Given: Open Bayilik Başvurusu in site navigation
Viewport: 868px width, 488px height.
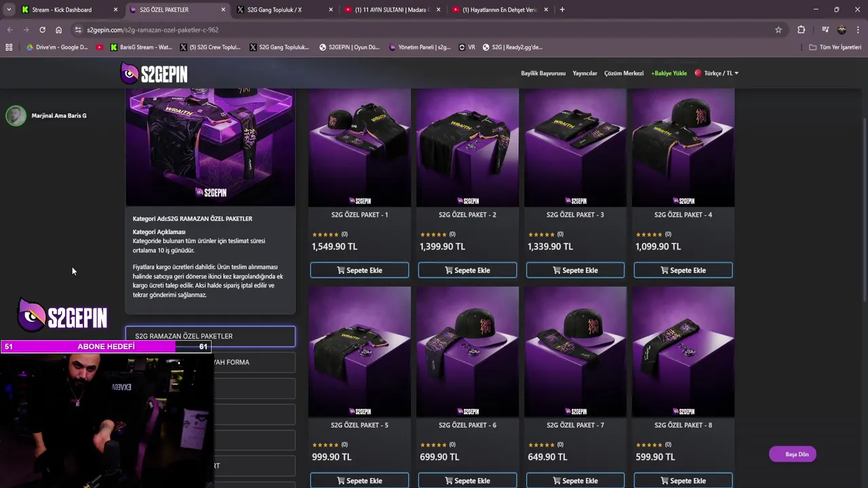Looking at the screenshot, I should tap(542, 73).
